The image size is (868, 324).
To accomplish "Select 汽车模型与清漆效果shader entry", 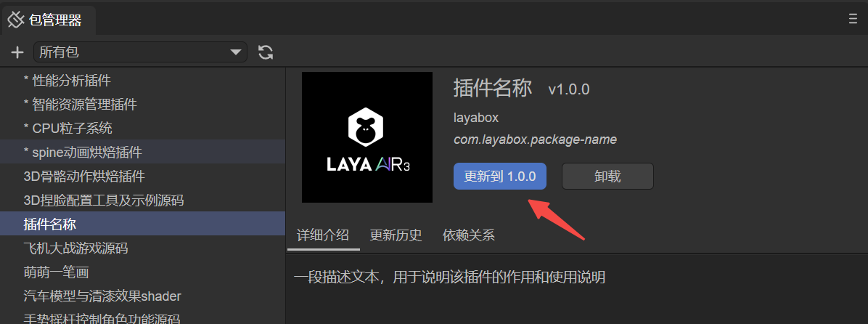I will coord(102,296).
